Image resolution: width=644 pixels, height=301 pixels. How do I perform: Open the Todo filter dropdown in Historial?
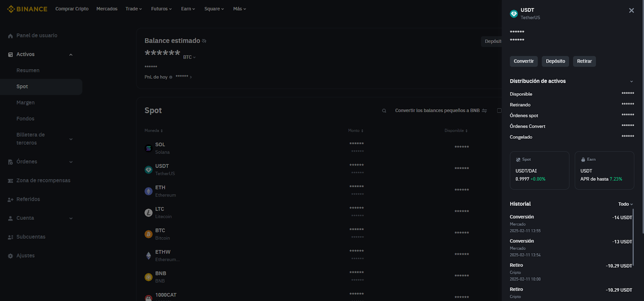pyautogui.click(x=625, y=204)
